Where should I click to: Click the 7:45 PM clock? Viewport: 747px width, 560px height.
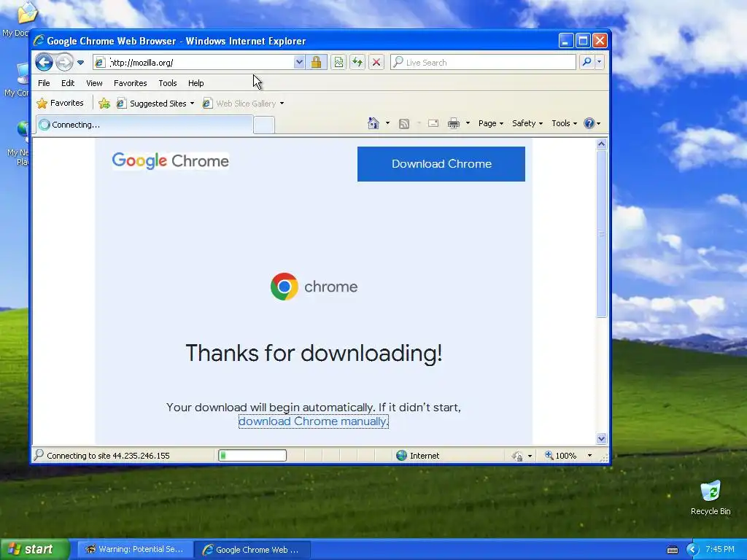pos(720,549)
